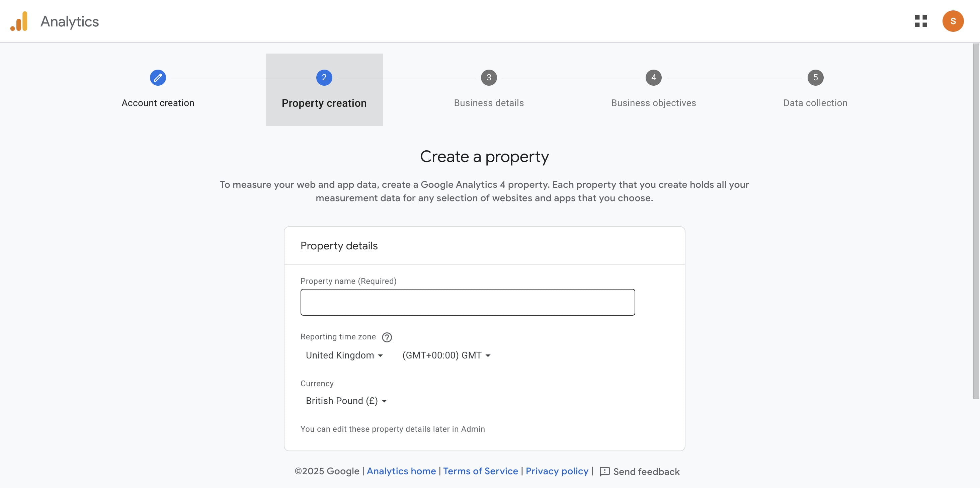The image size is (980, 488).
Task: Open the Privacy policy page
Action: (557, 471)
